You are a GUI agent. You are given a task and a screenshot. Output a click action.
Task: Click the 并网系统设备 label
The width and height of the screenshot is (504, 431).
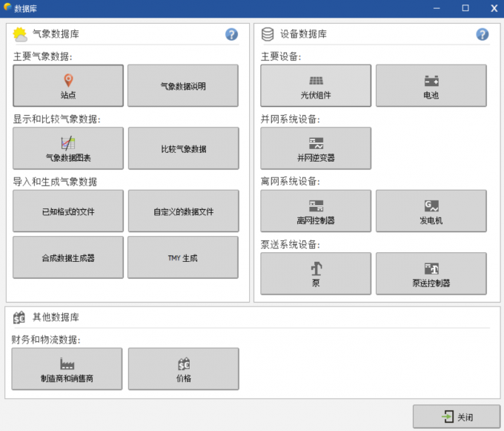point(291,119)
